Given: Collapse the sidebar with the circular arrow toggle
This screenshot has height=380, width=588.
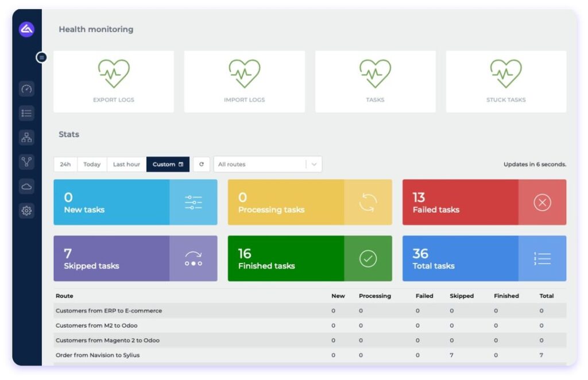Looking at the screenshot, I should 41,57.
